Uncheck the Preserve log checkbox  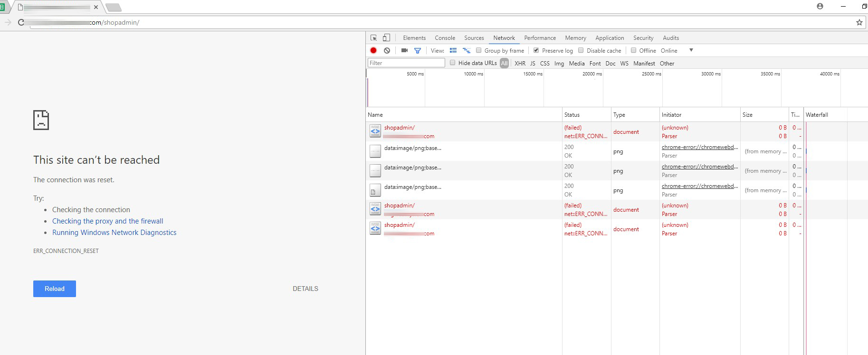536,50
